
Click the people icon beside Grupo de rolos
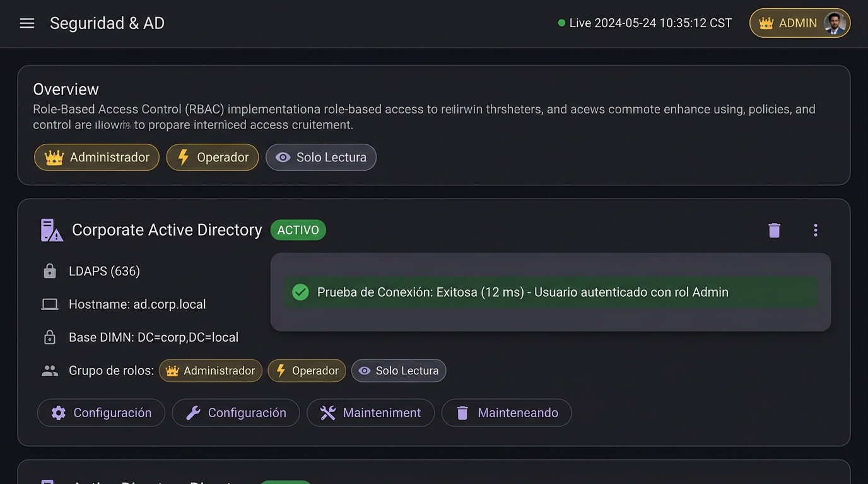click(x=50, y=371)
